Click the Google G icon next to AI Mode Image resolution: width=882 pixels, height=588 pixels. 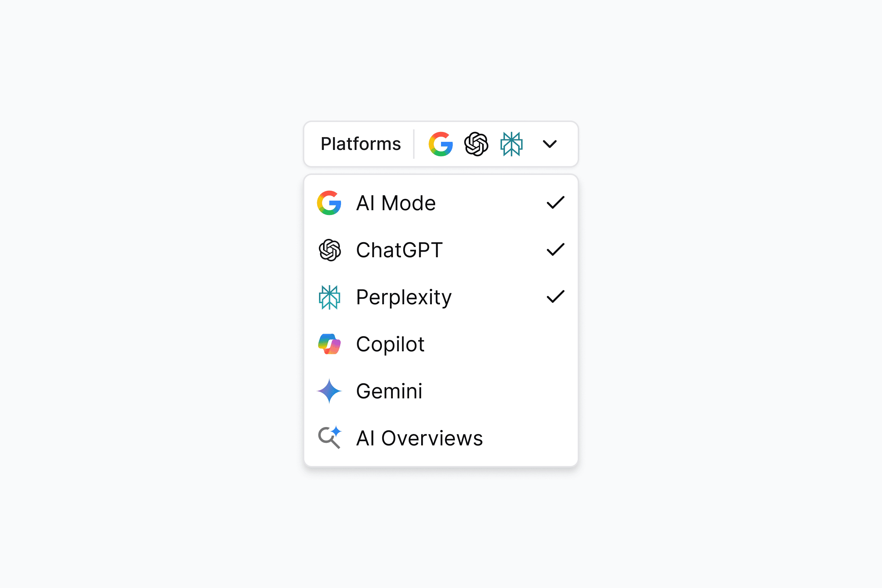(329, 203)
